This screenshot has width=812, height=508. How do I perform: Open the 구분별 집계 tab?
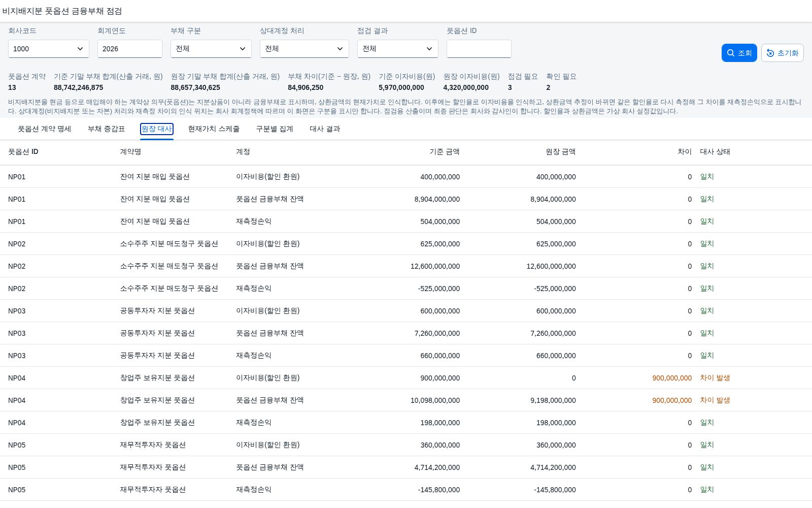pyautogui.click(x=275, y=129)
